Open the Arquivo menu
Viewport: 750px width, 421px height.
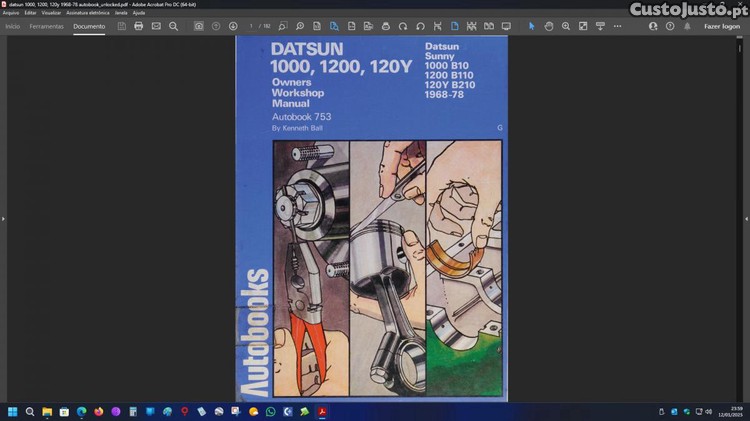point(11,13)
